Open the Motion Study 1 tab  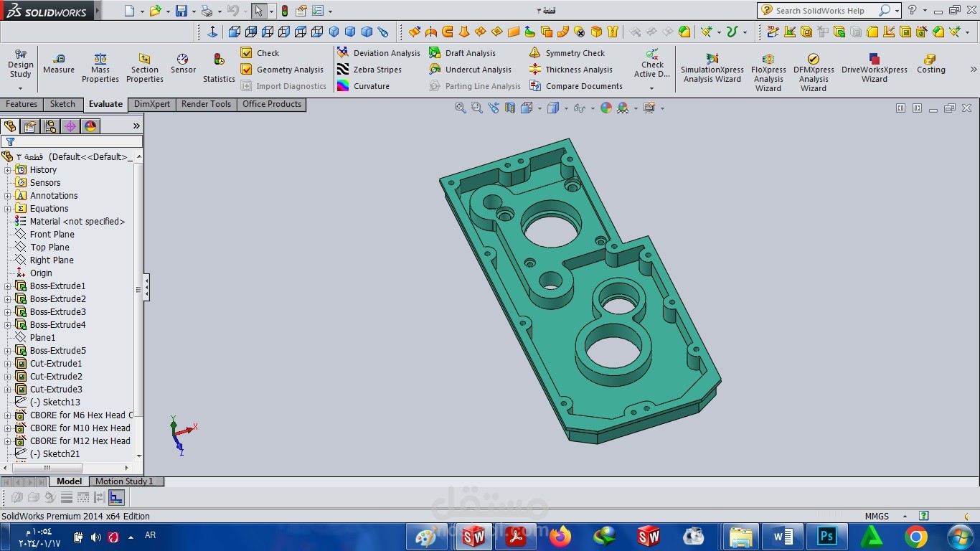125,481
